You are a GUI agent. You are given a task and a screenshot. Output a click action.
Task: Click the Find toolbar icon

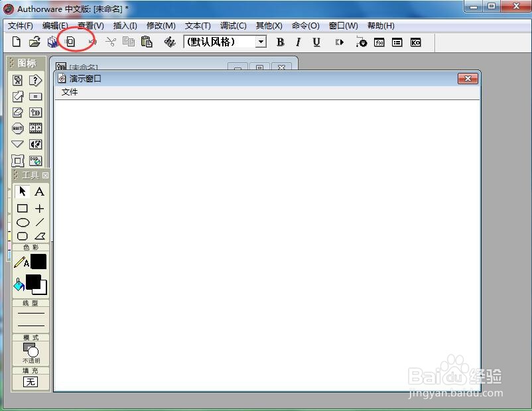tap(170, 42)
